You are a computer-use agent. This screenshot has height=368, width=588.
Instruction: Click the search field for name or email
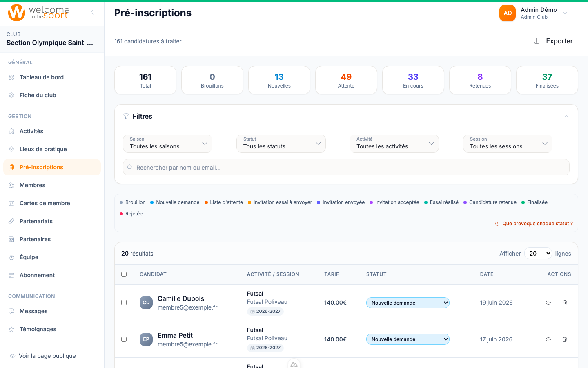pyautogui.click(x=346, y=167)
